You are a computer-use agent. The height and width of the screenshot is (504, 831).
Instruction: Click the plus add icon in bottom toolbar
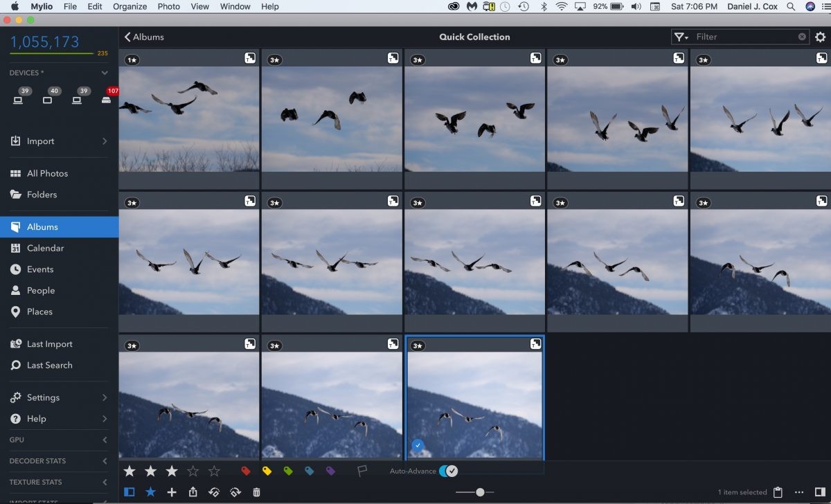pyautogui.click(x=172, y=492)
